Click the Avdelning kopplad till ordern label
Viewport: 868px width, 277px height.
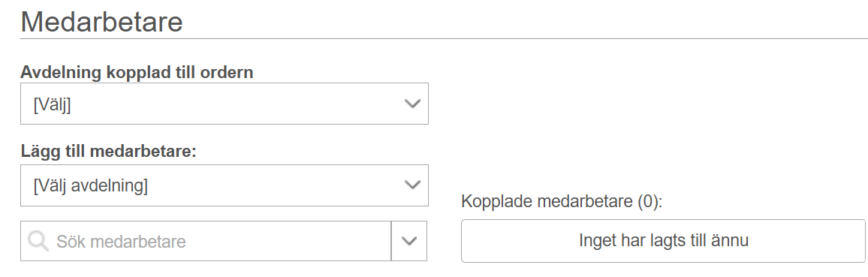(x=137, y=72)
